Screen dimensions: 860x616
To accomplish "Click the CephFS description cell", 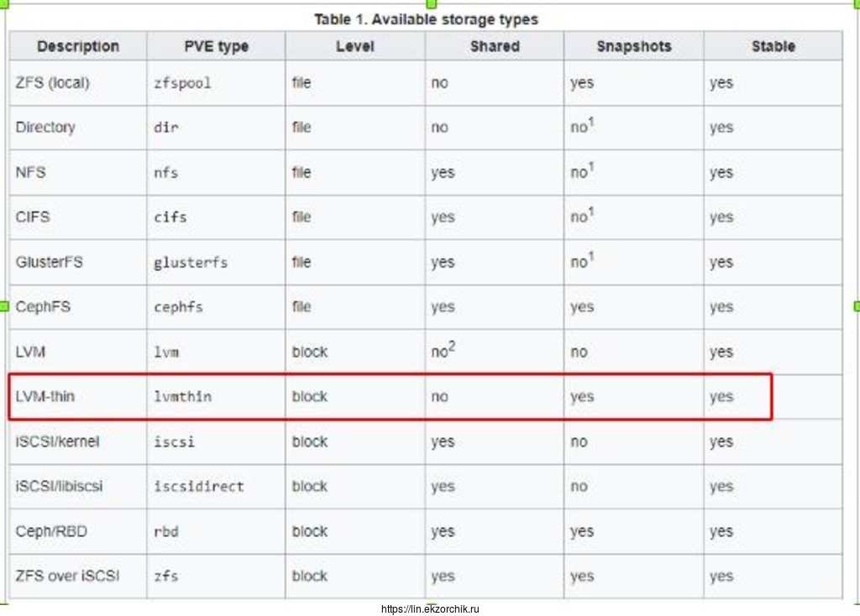I will pos(43,307).
